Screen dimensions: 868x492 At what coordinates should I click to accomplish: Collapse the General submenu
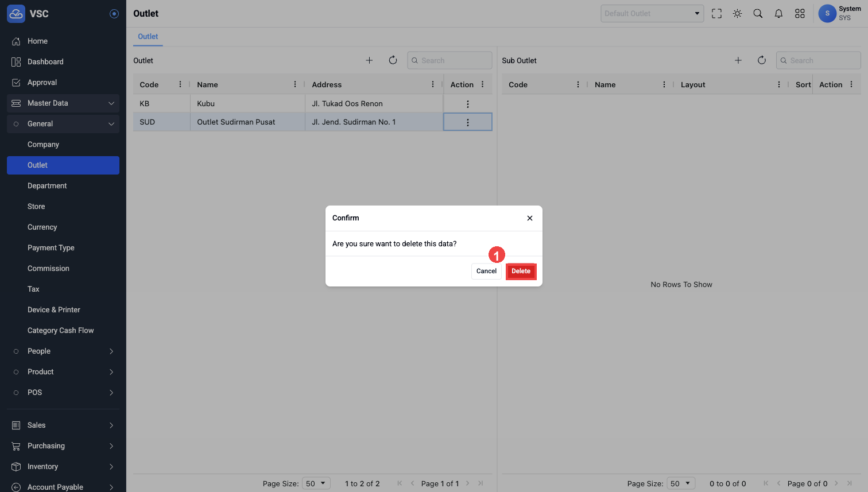pyautogui.click(x=63, y=124)
